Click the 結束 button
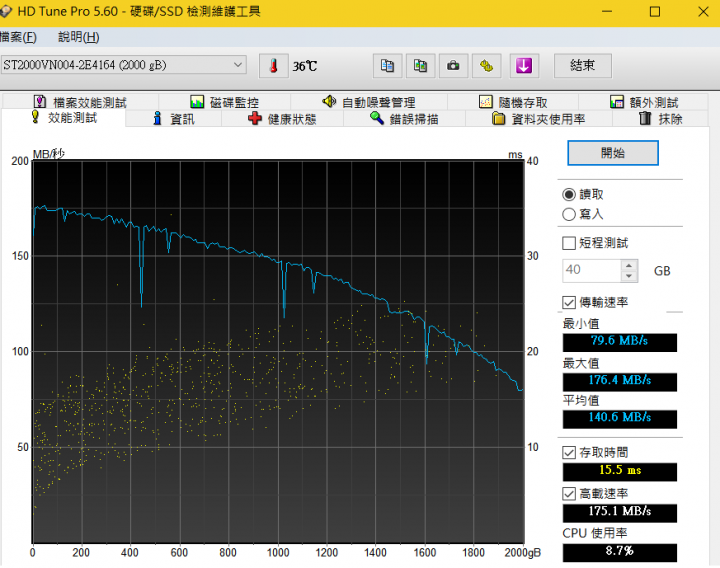Image resolution: width=720 pixels, height=568 pixels. (x=583, y=66)
